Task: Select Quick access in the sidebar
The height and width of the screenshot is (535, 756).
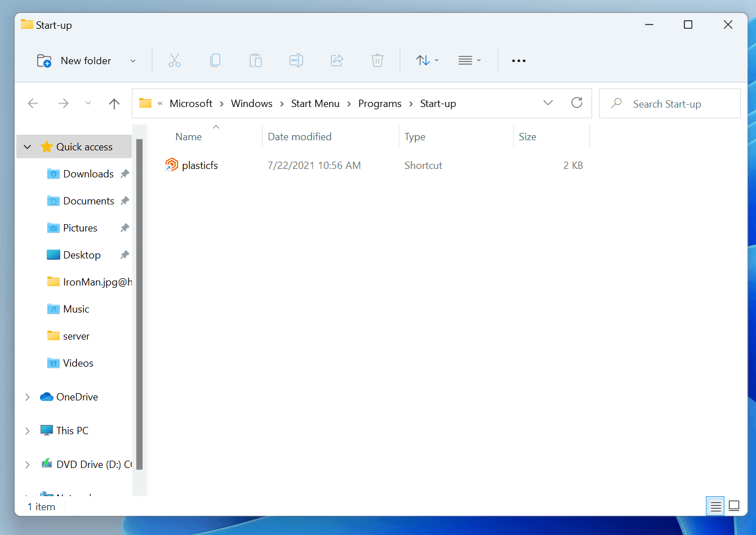Action: (85, 147)
